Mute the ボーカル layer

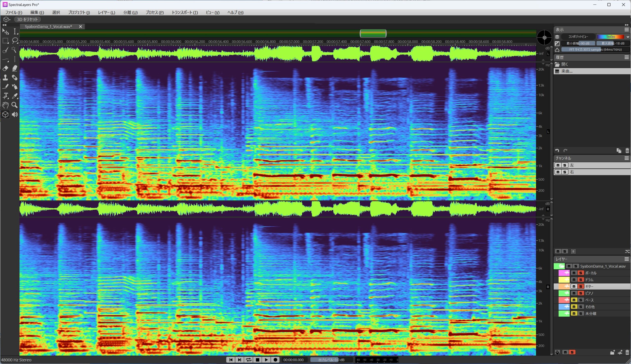(x=574, y=273)
